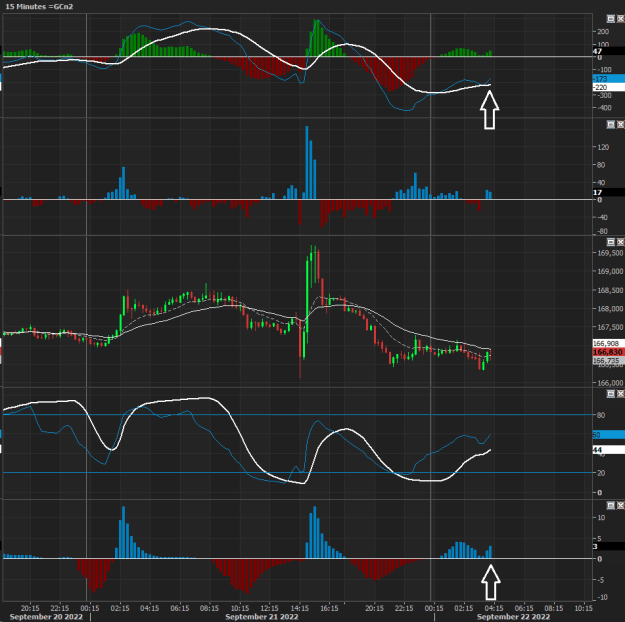
Task: Click the 12:15 time axis label
Action: (x=269, y=608)
